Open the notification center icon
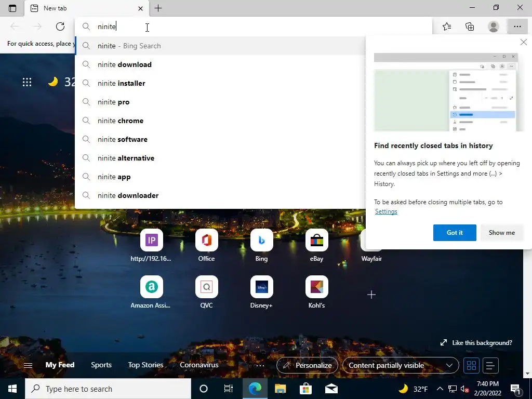This screenshot has height=399, width=532. point(515,389)
